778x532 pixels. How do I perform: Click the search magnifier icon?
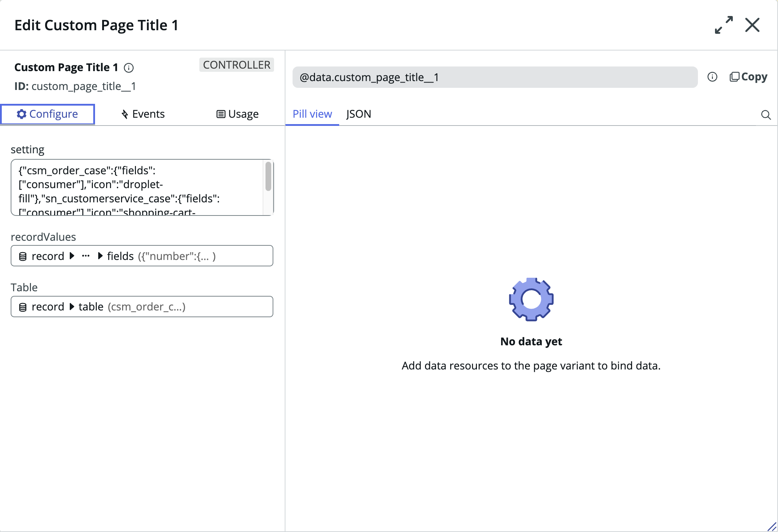tap(766, 115)
